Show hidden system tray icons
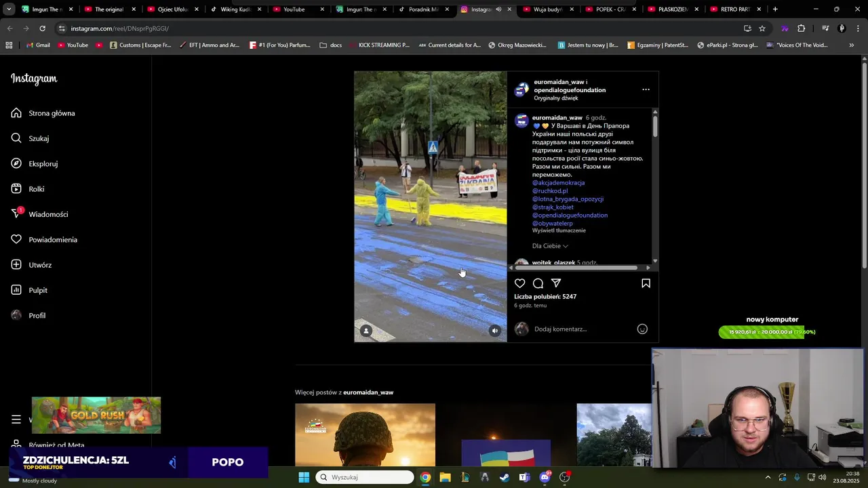 [768, 477]
